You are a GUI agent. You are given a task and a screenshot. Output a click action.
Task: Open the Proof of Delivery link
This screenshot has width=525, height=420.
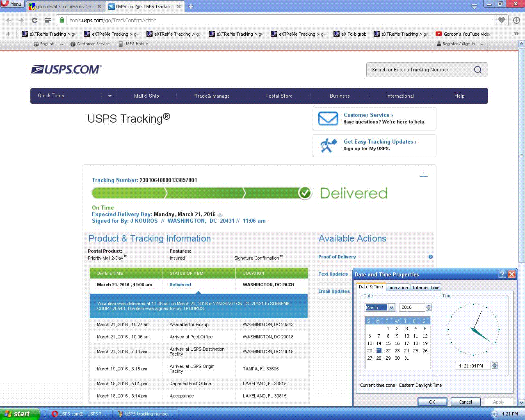pos(337,257)
